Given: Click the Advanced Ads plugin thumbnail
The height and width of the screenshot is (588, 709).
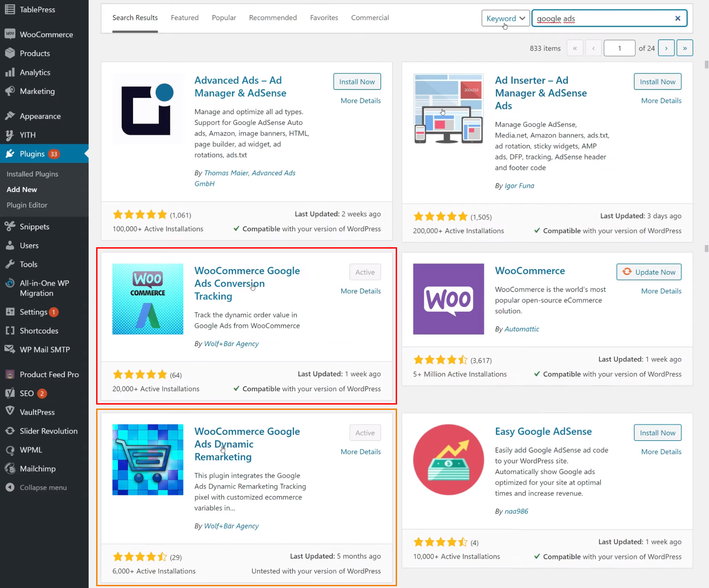Looking at the screenshot, I should pos(148,109).
